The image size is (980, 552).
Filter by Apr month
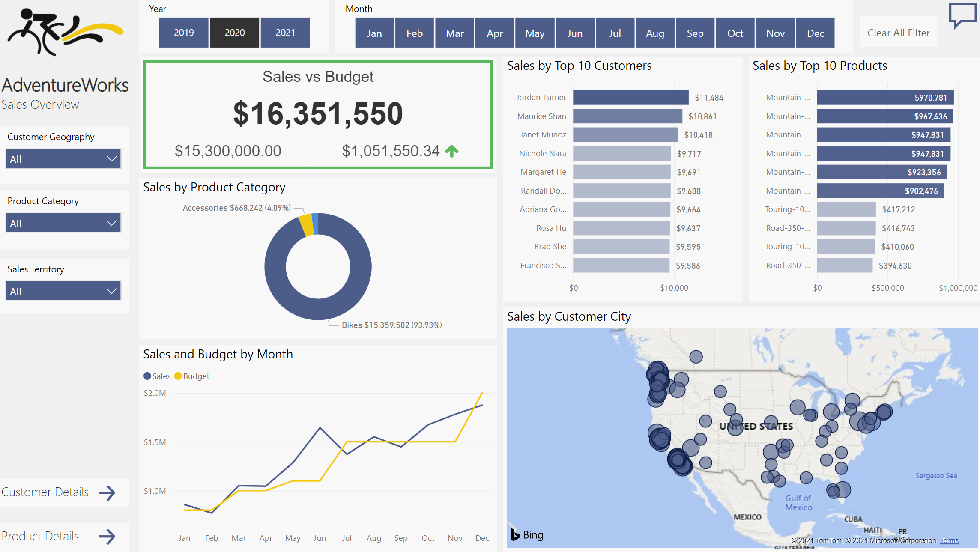coord(495,33)
